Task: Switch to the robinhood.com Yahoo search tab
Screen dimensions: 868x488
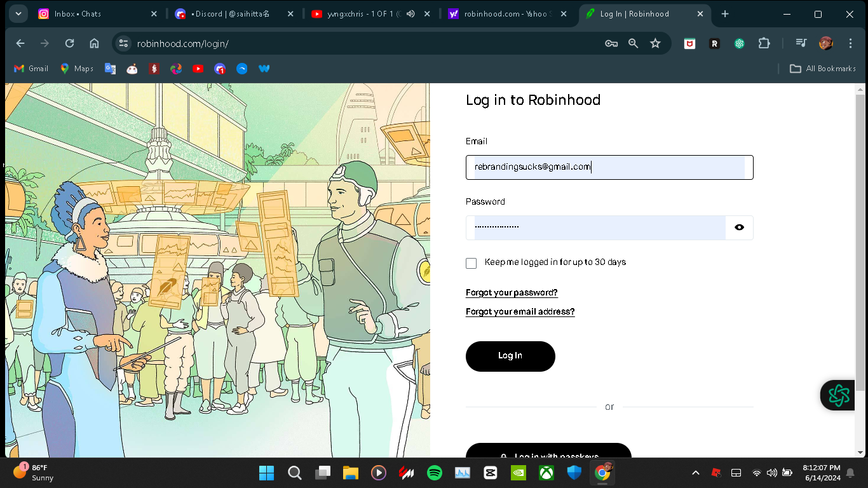Action: 508,14
